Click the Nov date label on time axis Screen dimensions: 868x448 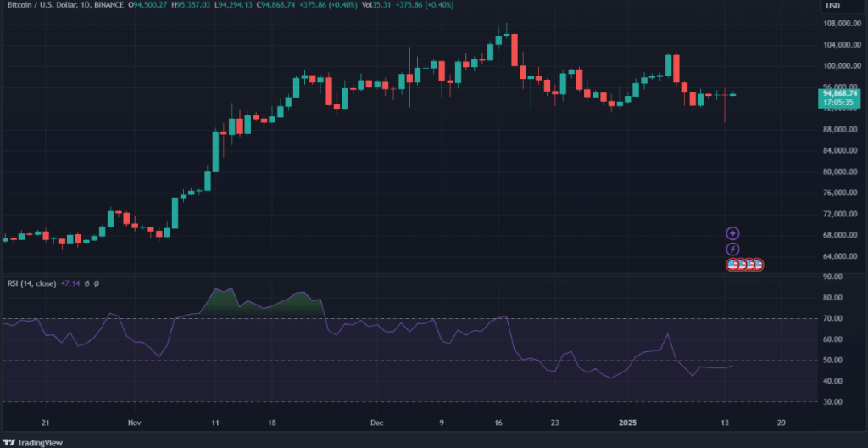click(x=133, y=423)
